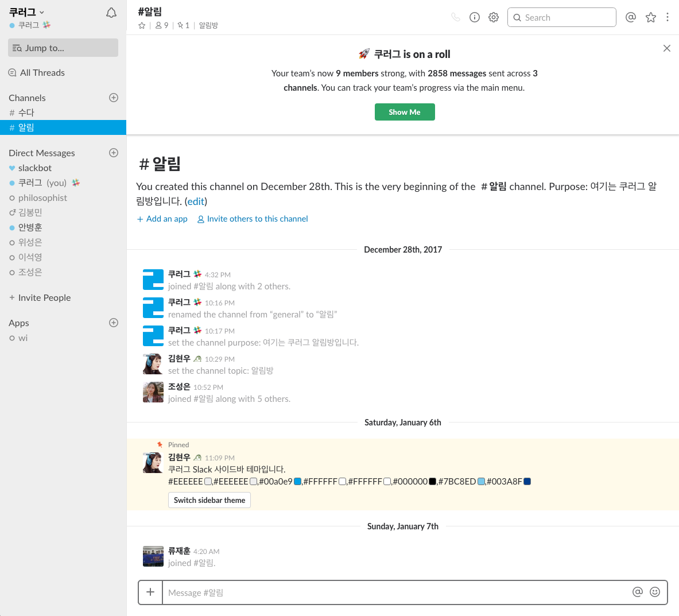Open All Threads in sidebar
The image size is (679, 616).
click(42, 72)
